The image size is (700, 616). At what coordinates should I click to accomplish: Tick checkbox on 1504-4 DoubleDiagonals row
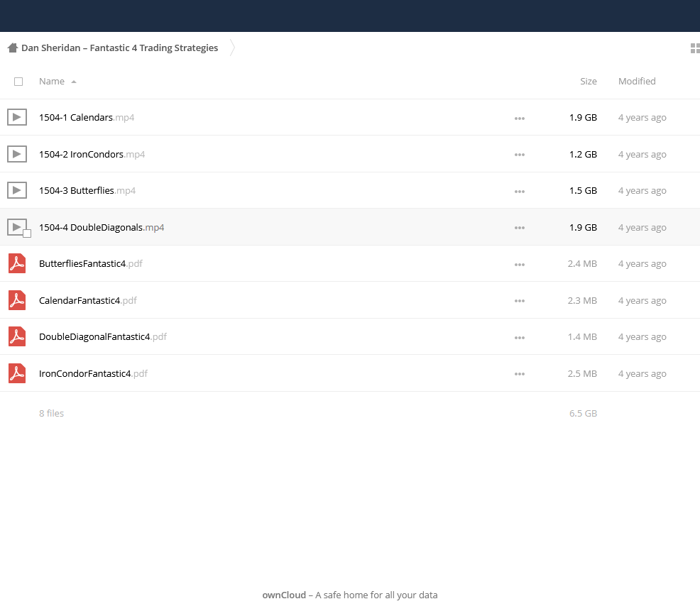coord(27,233)
